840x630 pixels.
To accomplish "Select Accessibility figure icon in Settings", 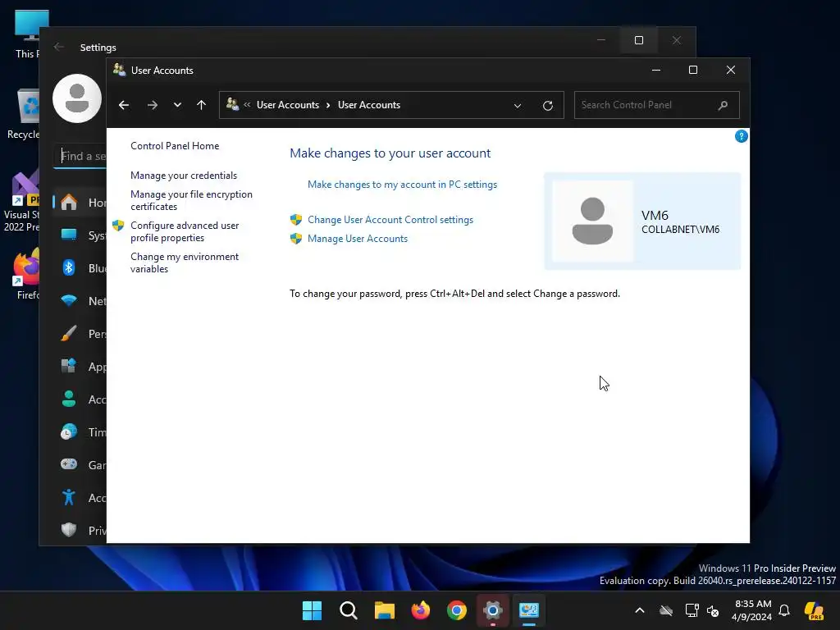I will [69, 498].
